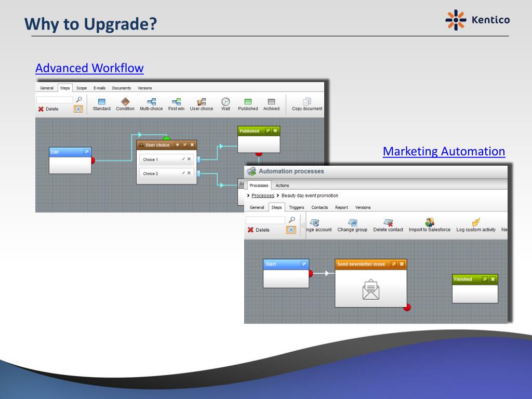This screenshot has height=399, width=532.
Task: Switch to automation Contacts tab
Action: point(320,207)
